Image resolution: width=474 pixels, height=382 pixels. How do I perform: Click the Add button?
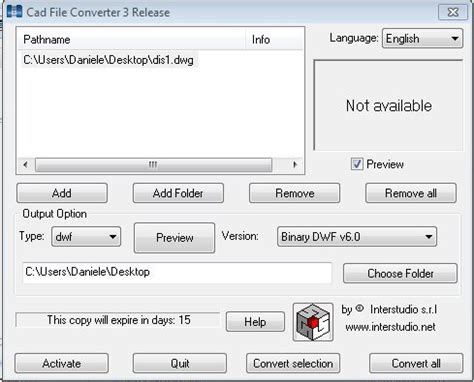coord(62,193)
